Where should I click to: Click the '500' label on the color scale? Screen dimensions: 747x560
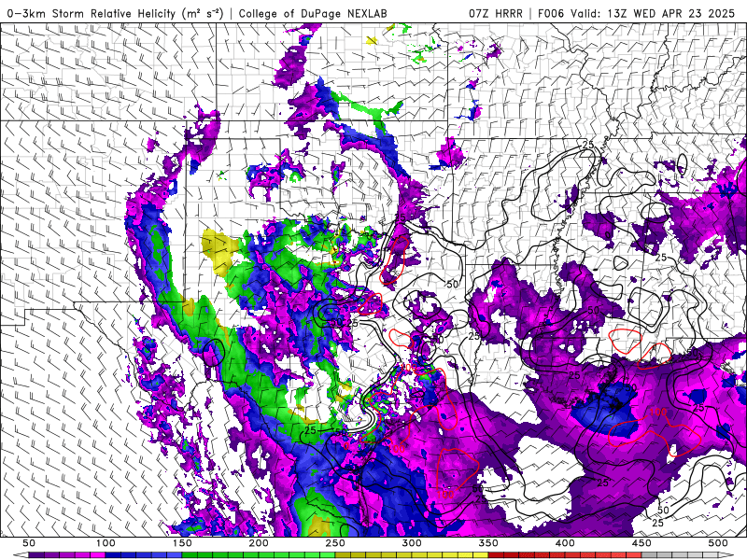tap(718, 543)
